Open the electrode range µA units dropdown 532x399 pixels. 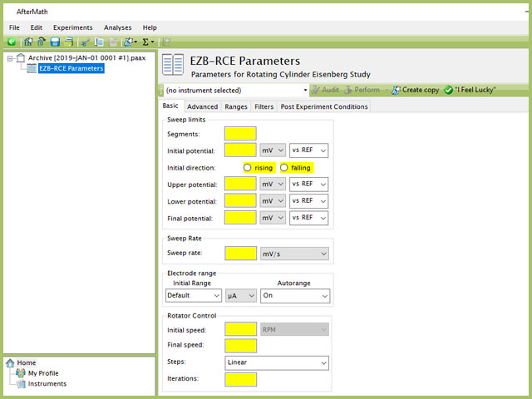tap(241, 296)
